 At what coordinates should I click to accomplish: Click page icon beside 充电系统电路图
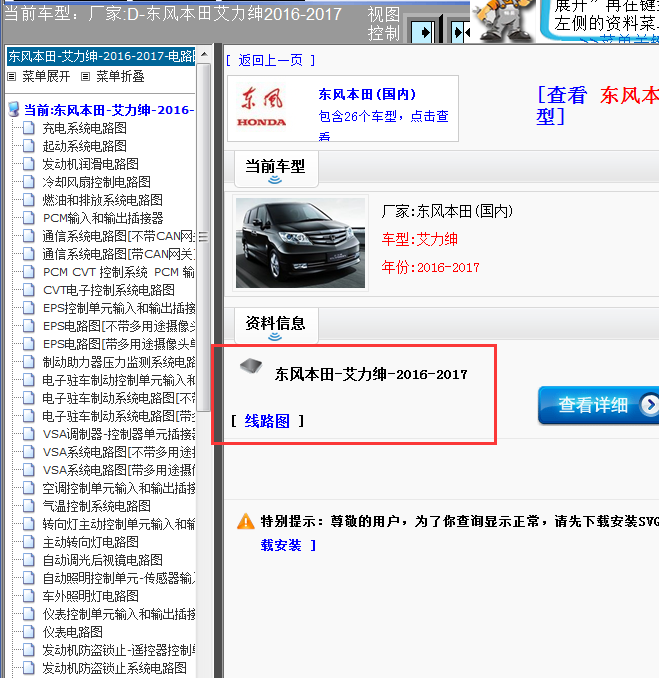pos(29,128)
